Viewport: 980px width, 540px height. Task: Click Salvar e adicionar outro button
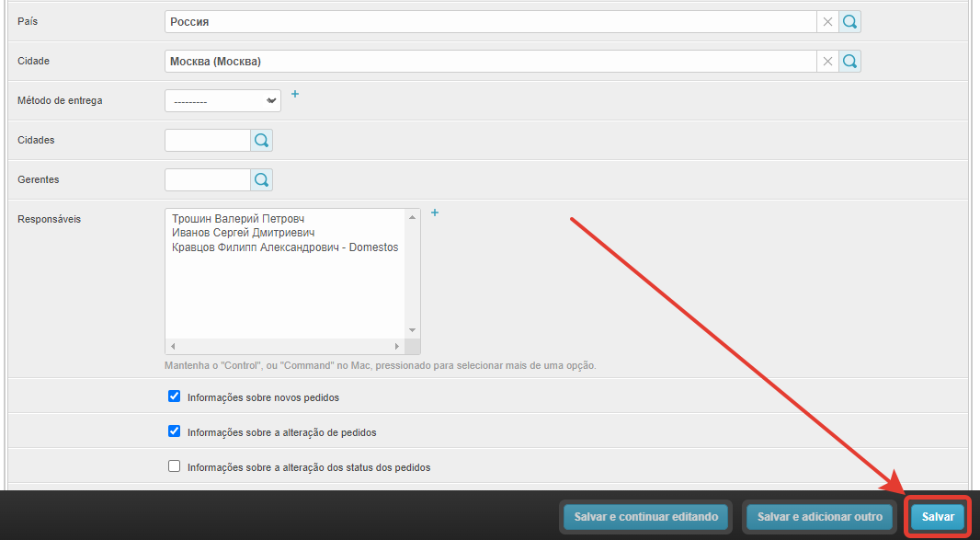pyautogui.click(x=819, y=517)
